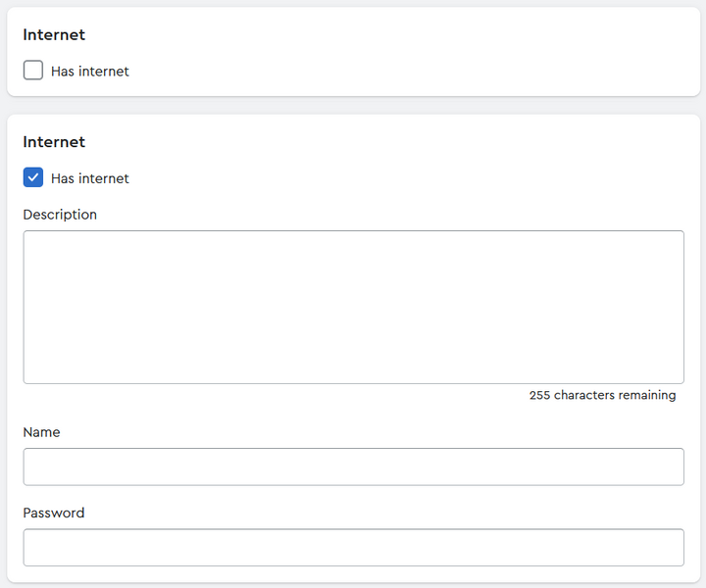This screenshot has width=706, height=588.
Task: Click into the Name input field
Action: coord(353,466)
